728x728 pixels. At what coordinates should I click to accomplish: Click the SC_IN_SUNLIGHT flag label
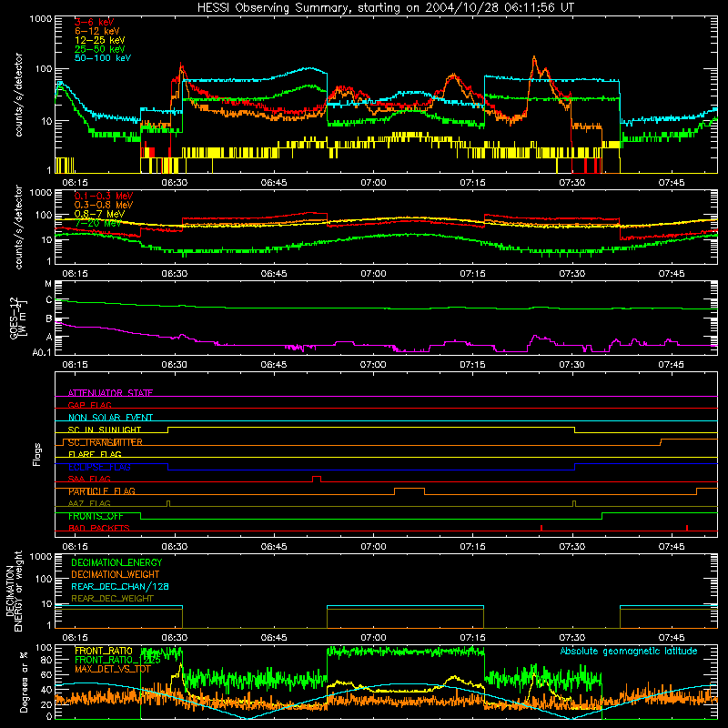coord(105,430)
